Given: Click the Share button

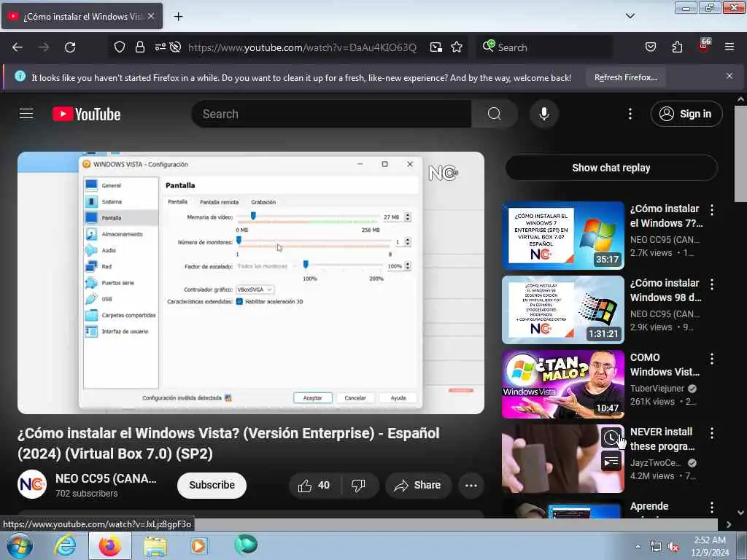Looking at the screenshot, I should pyautogui.click(x=418, y=485).
